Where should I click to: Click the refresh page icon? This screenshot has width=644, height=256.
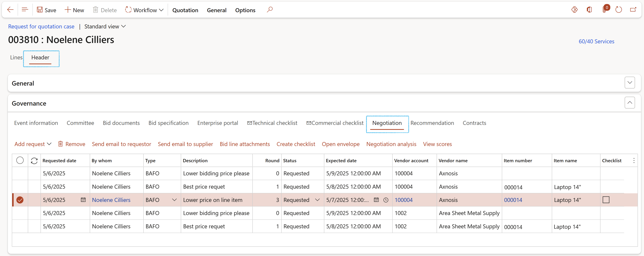tap(619, 10)
